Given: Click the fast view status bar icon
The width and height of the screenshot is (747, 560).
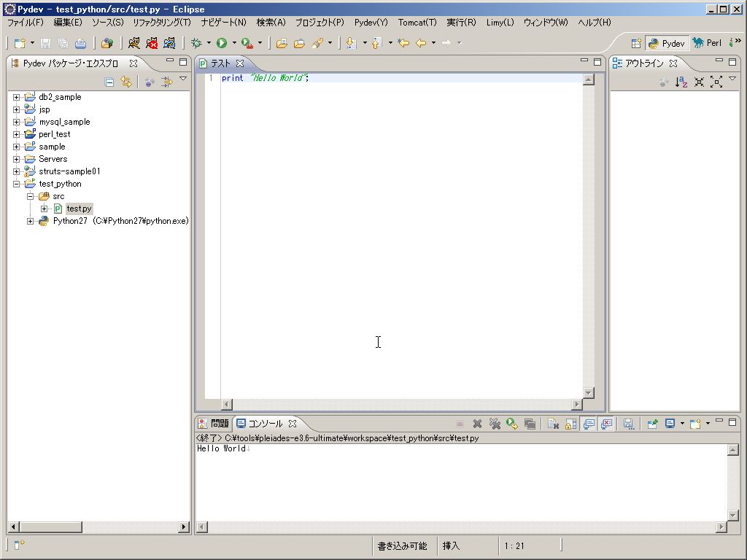Looking at the screenshot, I should 19,545.
